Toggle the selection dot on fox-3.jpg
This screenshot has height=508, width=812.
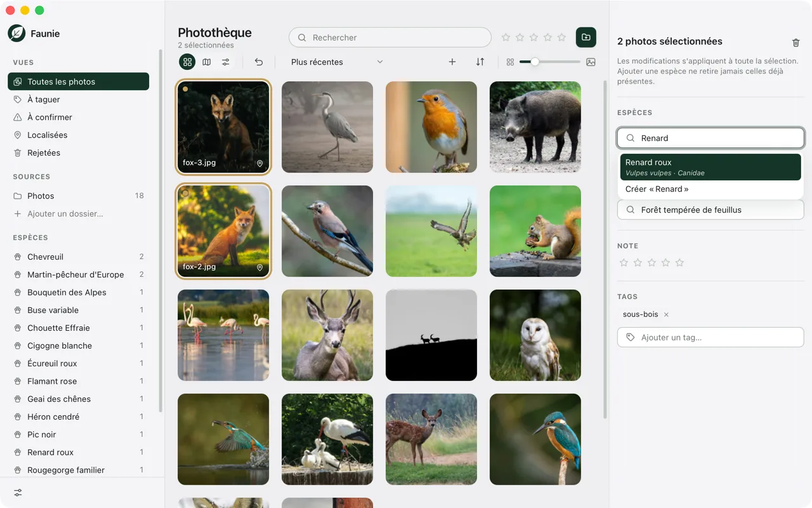185,89
